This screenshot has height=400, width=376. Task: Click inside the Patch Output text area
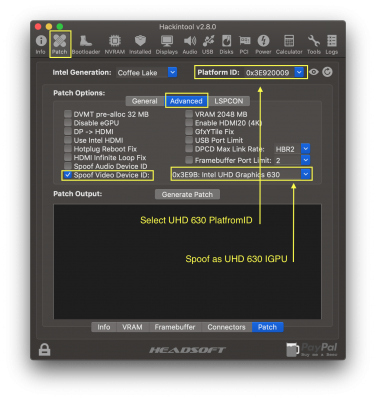tap(187, 262)
